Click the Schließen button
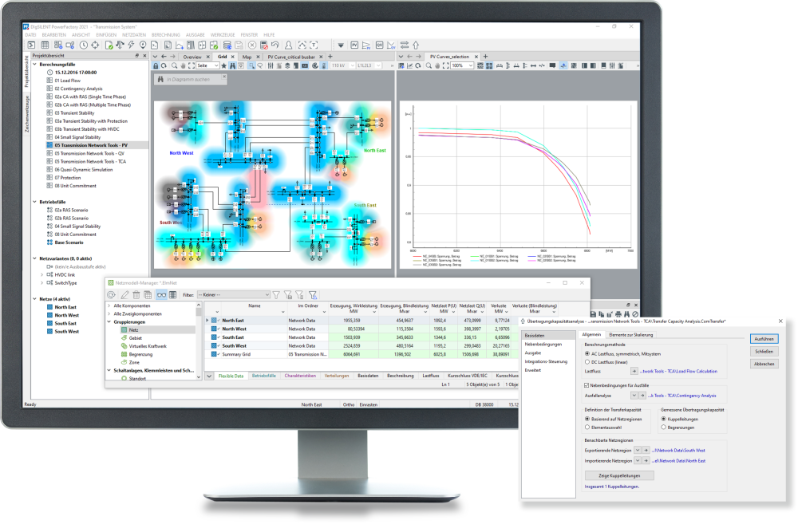798x532 pixels. click(x=764, y=352)
